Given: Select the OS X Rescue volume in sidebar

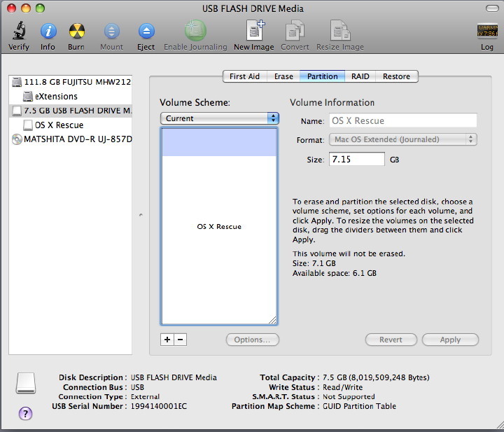Looking at the screenshot, I should point(71,125).
